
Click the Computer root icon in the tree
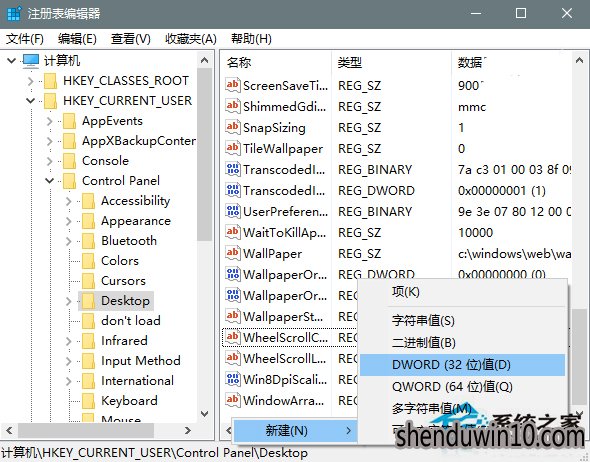coord(30,61)
